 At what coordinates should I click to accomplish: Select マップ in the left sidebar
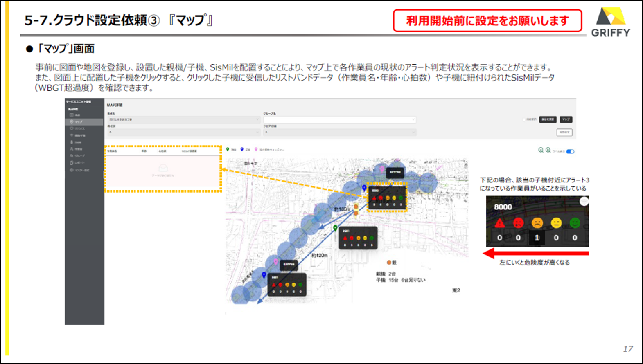(x=84, y=122)
